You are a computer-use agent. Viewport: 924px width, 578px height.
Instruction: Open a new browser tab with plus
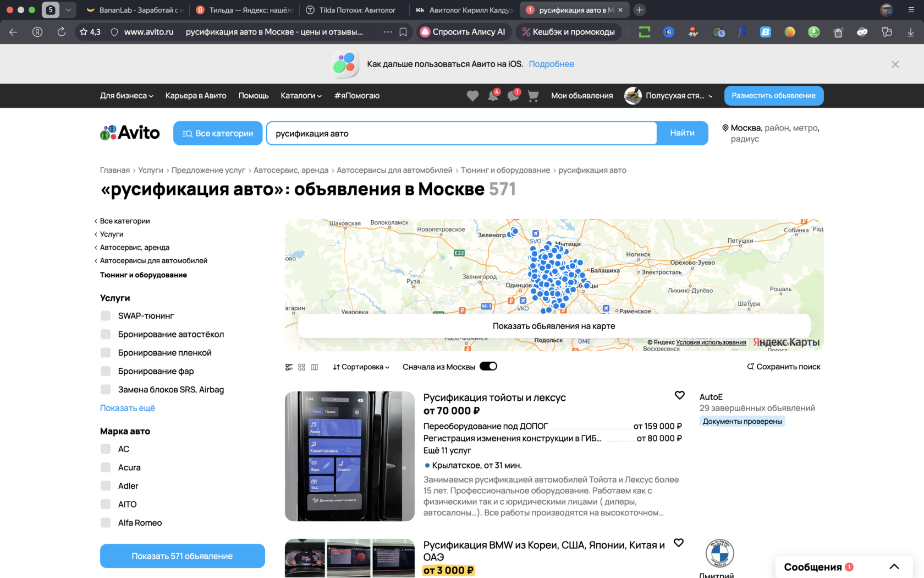pos(640,10)
